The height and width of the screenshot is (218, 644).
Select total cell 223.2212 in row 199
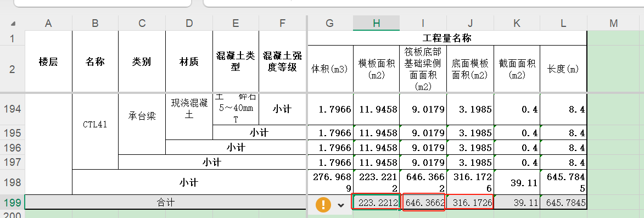click(x=376, y=203)
